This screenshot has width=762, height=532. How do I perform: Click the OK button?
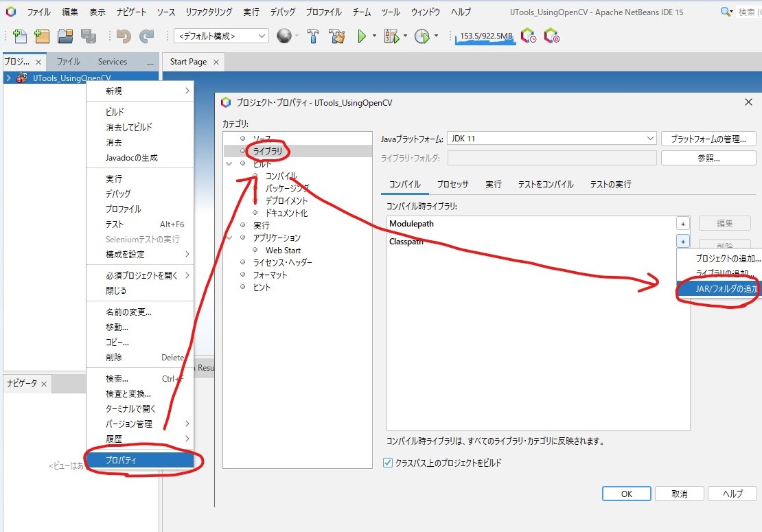(x=626, y=494)
